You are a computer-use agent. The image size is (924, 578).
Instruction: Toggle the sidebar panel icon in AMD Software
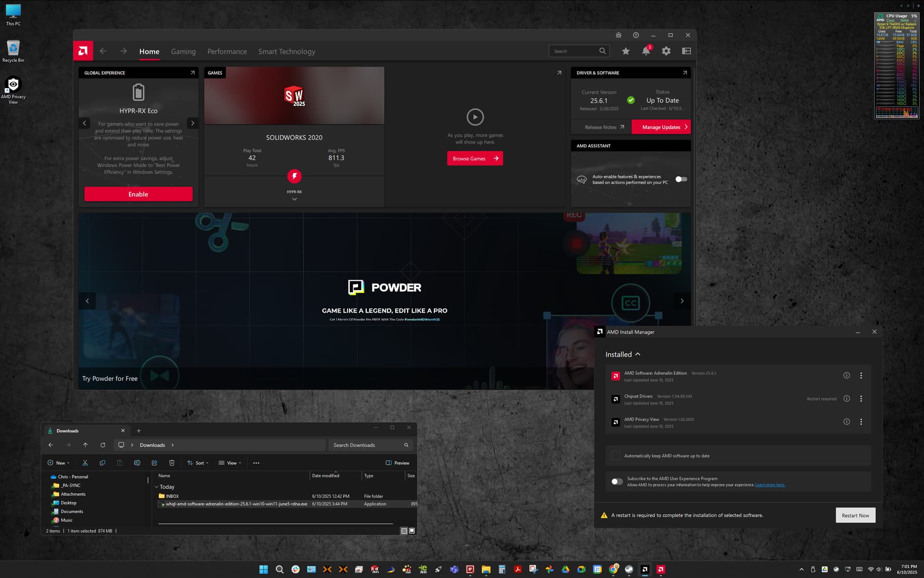point(686,51)
